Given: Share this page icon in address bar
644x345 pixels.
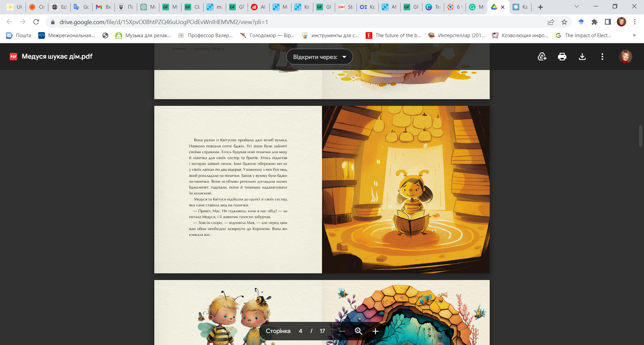Looking at the screenshot, I should [551, 22].
